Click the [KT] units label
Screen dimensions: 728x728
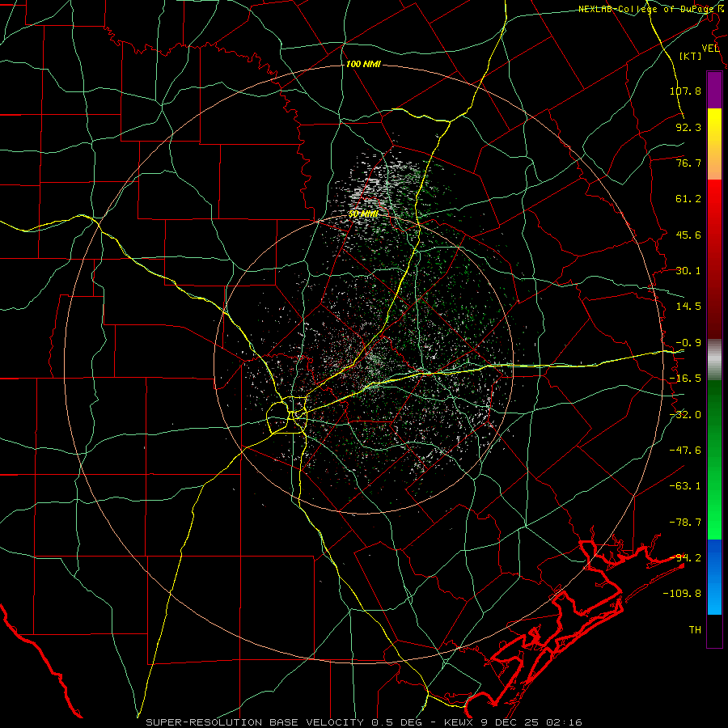click(x=691, y=56)
